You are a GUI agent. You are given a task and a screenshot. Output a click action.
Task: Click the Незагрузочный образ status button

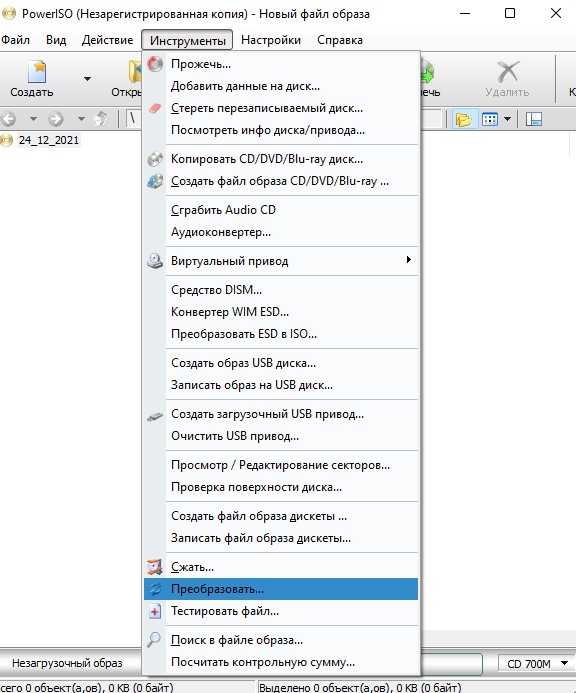click(67, 663)
